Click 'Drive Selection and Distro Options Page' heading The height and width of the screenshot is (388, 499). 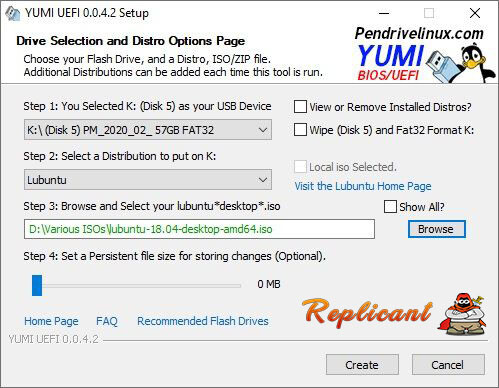coord(130,41)
